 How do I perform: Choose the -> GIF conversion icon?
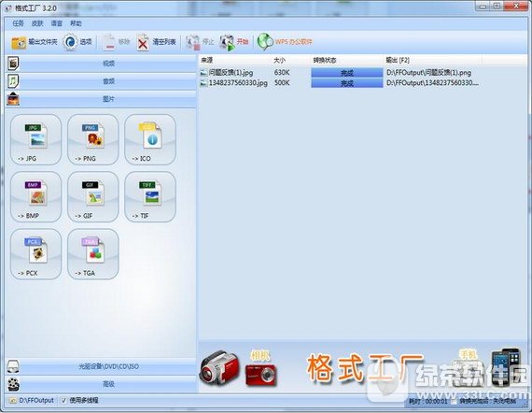click(93, 197)
